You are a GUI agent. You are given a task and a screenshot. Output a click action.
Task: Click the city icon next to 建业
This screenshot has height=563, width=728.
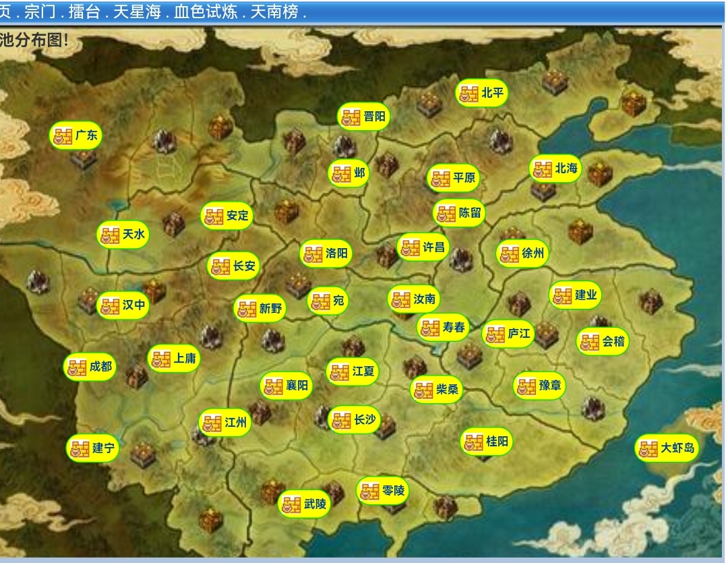(562, 295)
